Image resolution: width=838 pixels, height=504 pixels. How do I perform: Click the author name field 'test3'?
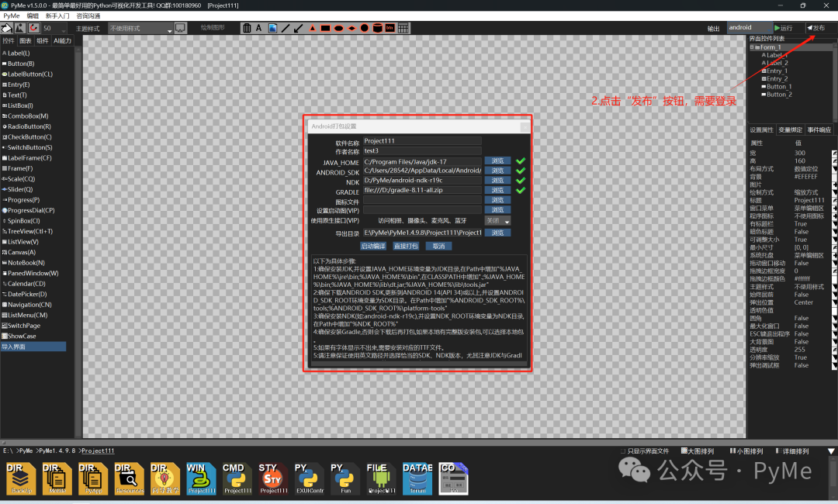tap(422, 151)
